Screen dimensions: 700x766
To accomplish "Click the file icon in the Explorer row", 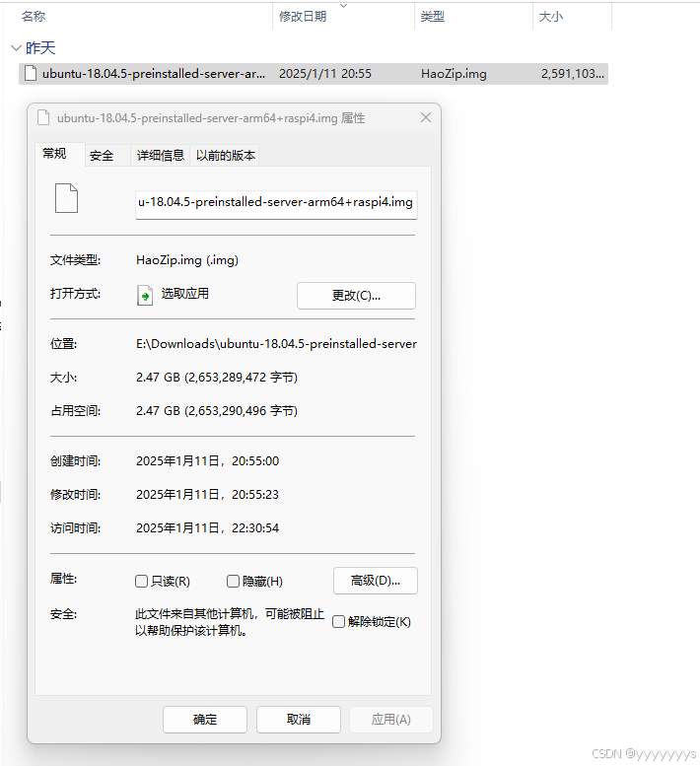I will point(31,74).
